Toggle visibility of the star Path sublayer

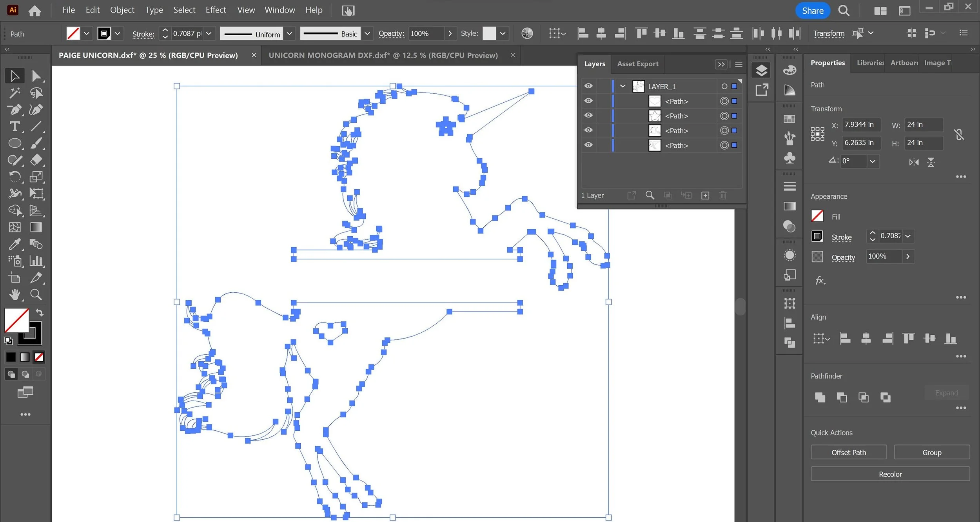click(x=588, y=116)
